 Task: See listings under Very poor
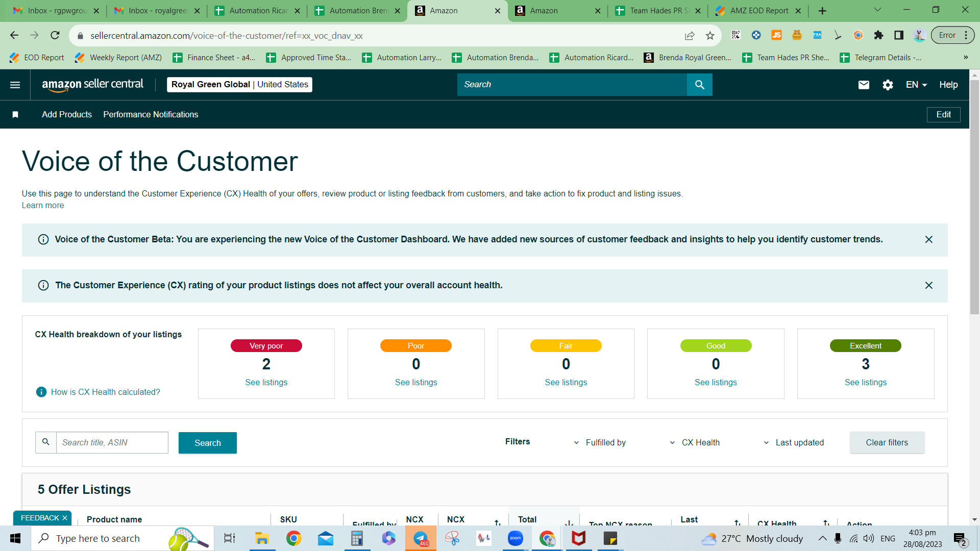[x=266, y=383]
